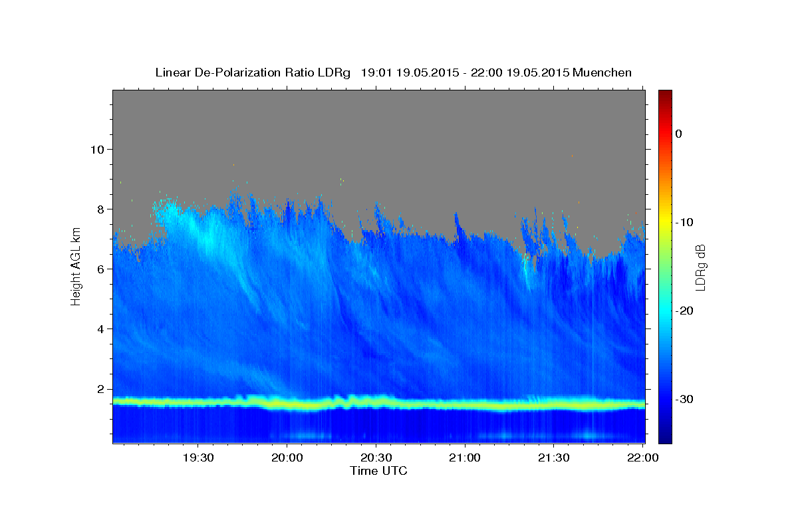
Task: Click the plot title "Linear De-Polarization Ratio LDRg"
Action: pos(252,72)
